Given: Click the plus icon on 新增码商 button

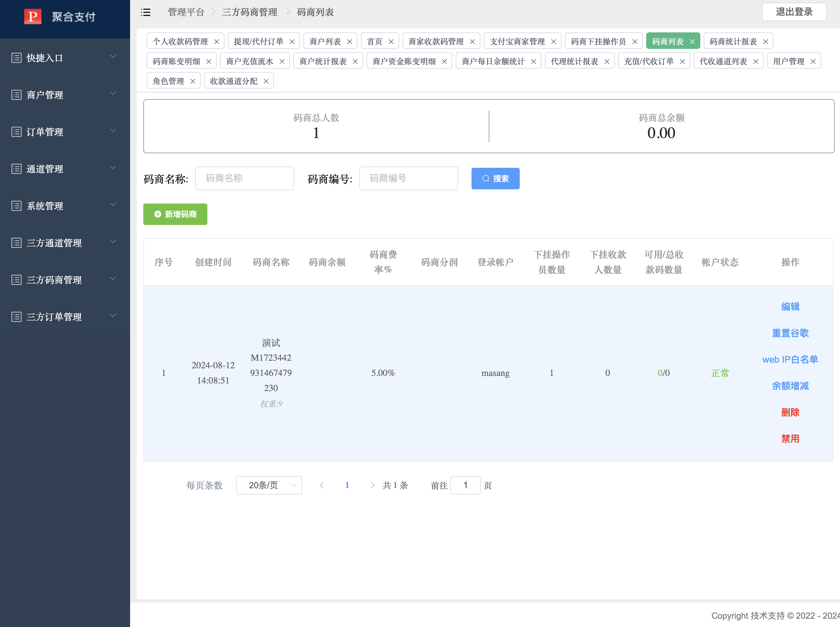Looking at the screenshot, I should click(158, 214).
